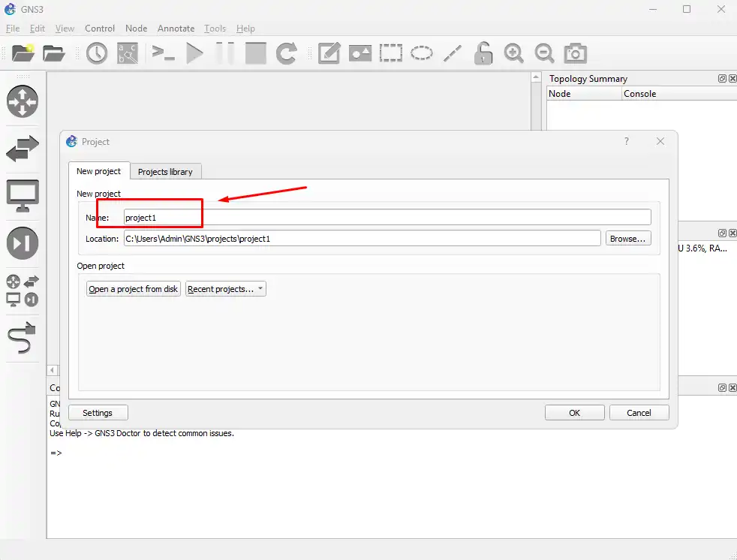
Task: Select the Add a link cable icon
Action: pyautogui.click(x=22, y=338)
